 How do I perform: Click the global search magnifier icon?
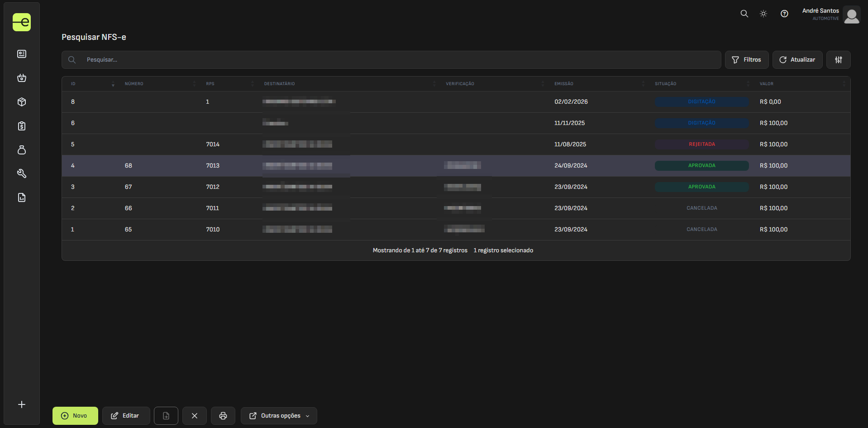pyautogui.click(x=744, y=14)
